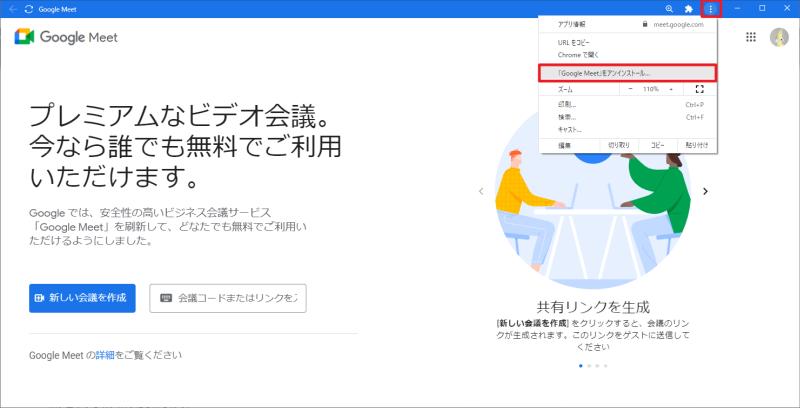800x408 pixels.
Task: Focus the meeting code or link field
Action: (228, 298)
